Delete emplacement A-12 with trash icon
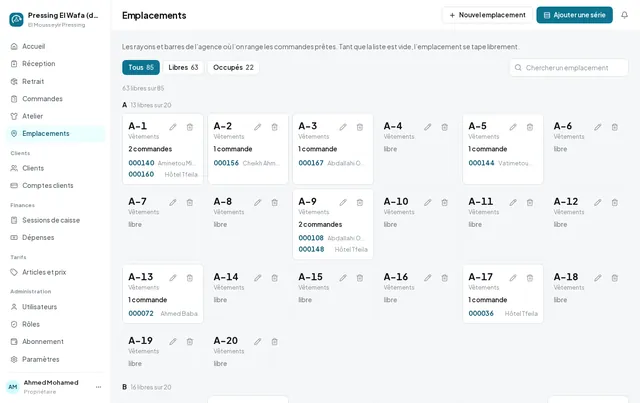 (615, 203)
